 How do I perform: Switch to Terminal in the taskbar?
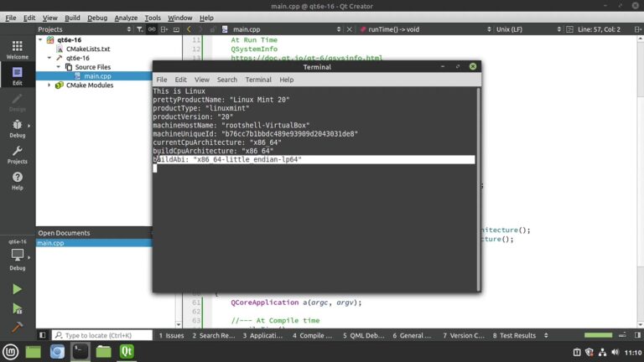(x=80, y=352)
